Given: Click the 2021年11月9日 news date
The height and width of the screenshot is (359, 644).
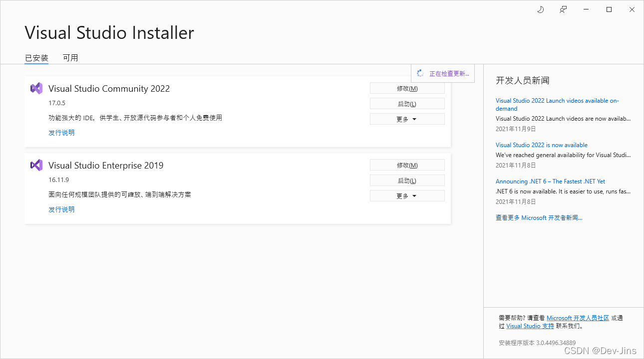Looking at the screenshot, I should click(516, 129).
